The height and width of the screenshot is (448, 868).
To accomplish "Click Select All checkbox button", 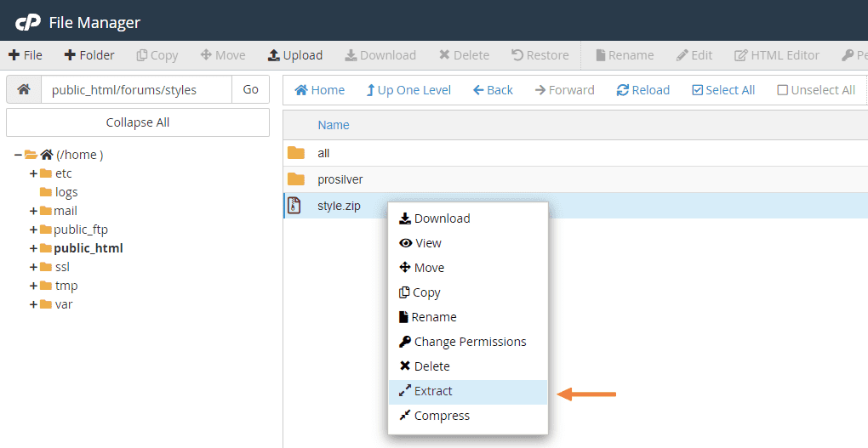I will pyautogui.click(x=723, y=90).
